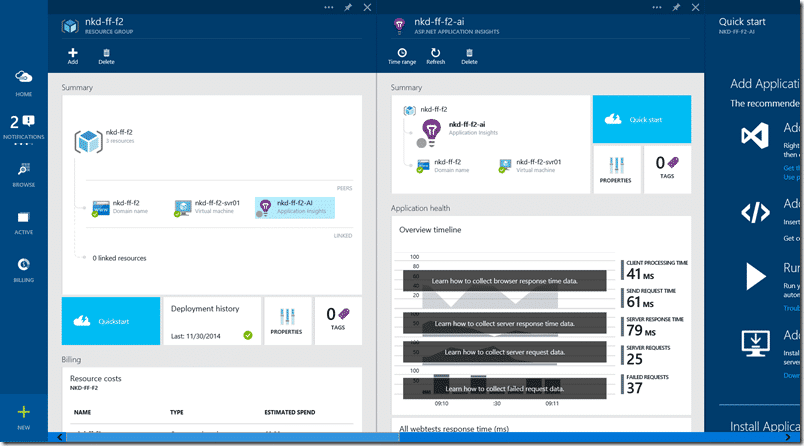The image size is (804, 446).
Task: Open Time range in Application Insights blade
Action: 402,56
